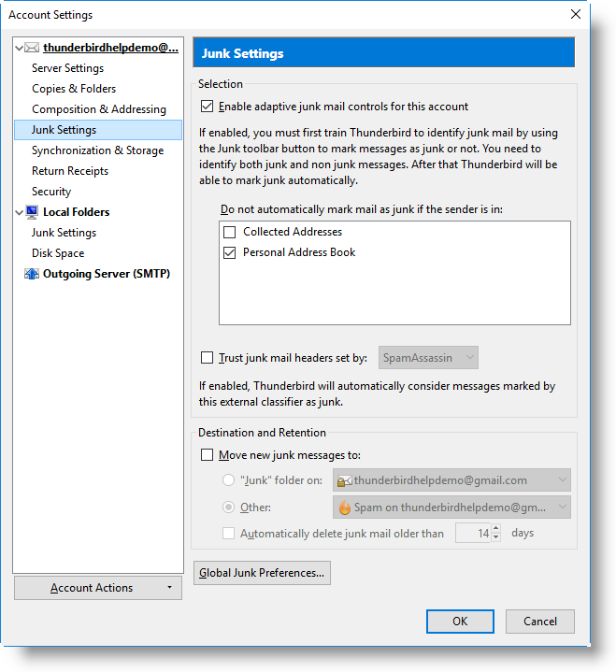
Task: Select Junk Settings under Local Folders
Action: (64, 233)
